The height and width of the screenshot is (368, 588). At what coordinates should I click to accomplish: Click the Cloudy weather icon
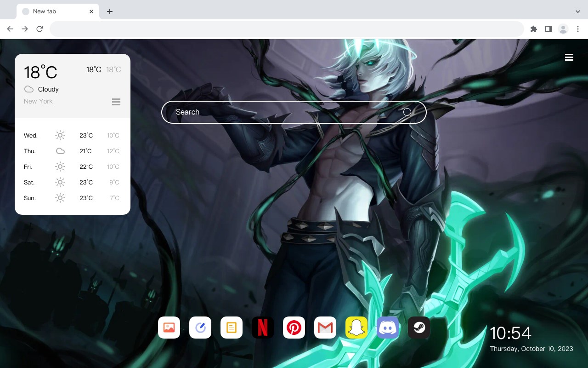click(x=29, y=89)
